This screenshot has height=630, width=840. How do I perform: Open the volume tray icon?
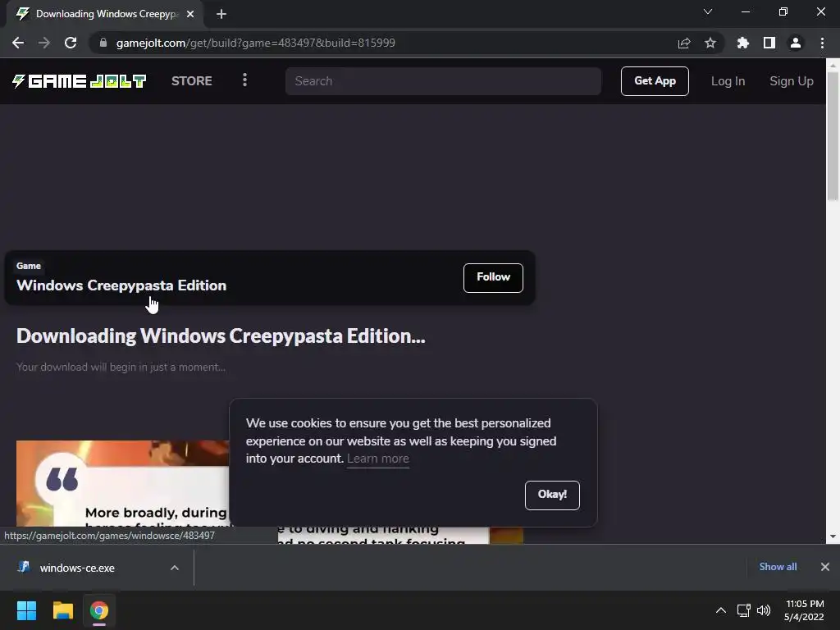[x=764, y=610]
